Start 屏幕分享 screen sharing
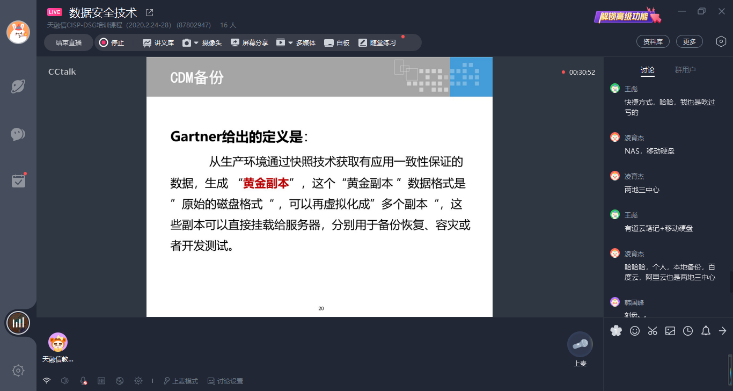Viewport: 733px width, 391px height. [250, 43]
